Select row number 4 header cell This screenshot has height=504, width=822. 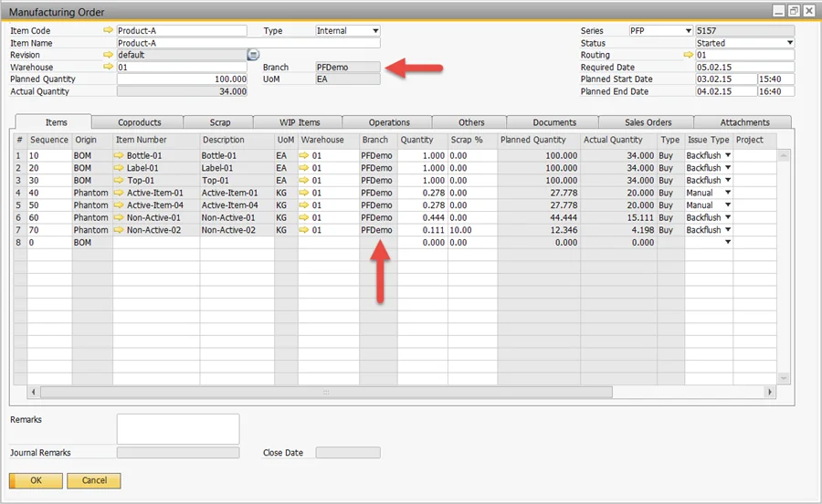click(x=19, y=193)
